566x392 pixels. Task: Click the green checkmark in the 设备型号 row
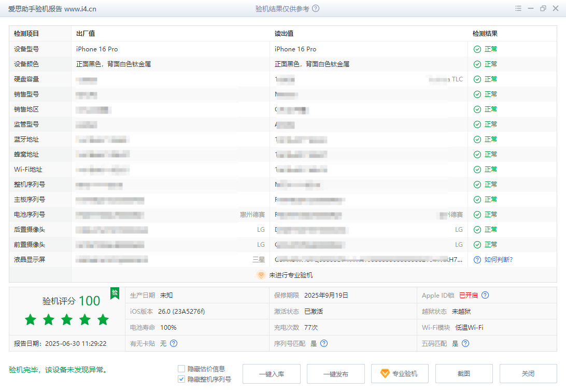(477, 49)
